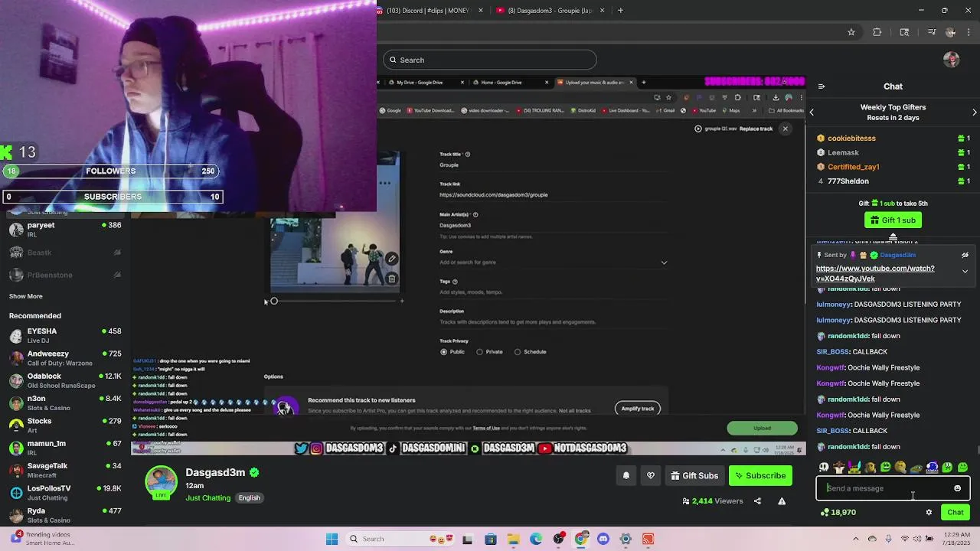The height and width of the screenshot is (551, 980).
Task: Expand the Genre dropdown
Action: (x=664, y=262)
